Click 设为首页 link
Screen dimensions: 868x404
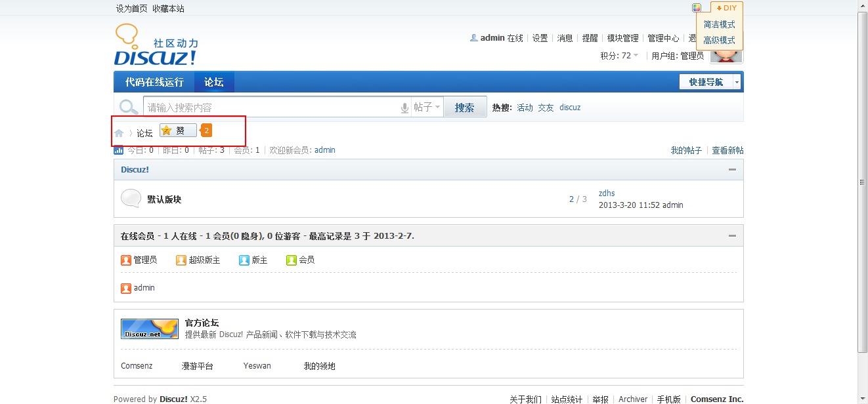pyautogui.click(x=131, y=9)
